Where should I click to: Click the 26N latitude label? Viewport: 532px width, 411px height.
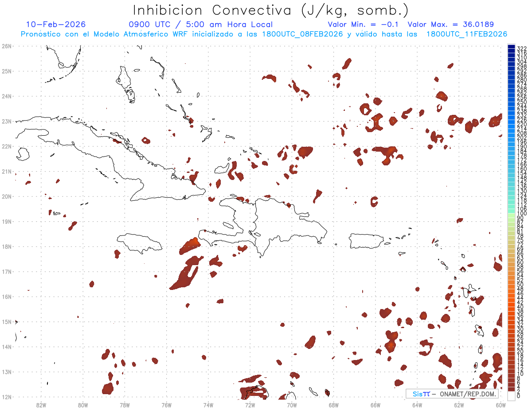(7, 46)
